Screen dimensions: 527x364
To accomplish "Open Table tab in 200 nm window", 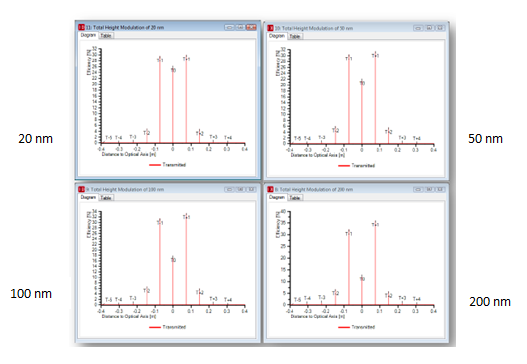I will [295, 198].
